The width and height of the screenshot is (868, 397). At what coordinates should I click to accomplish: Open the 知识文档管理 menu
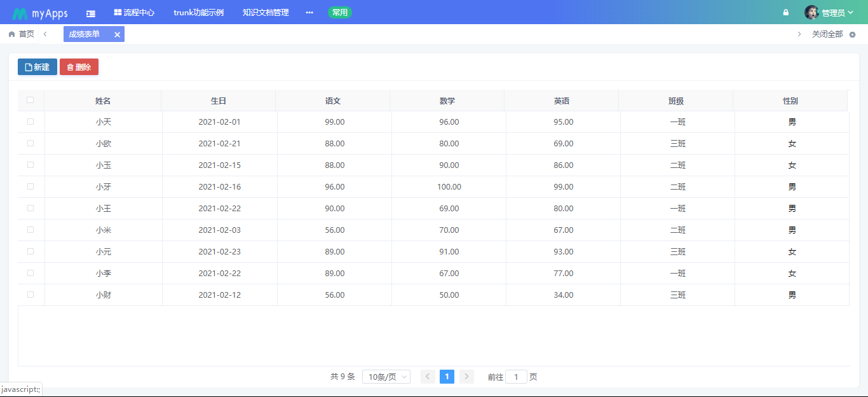[266, 12]
